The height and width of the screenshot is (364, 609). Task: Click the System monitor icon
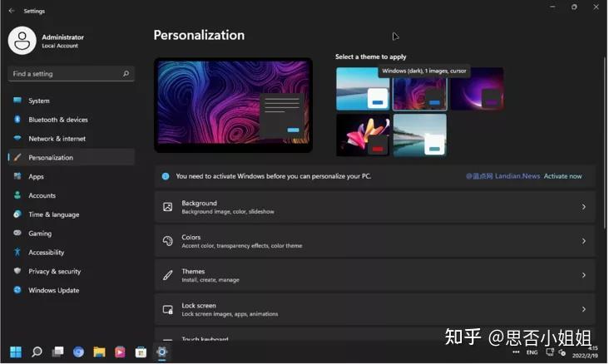17,100
